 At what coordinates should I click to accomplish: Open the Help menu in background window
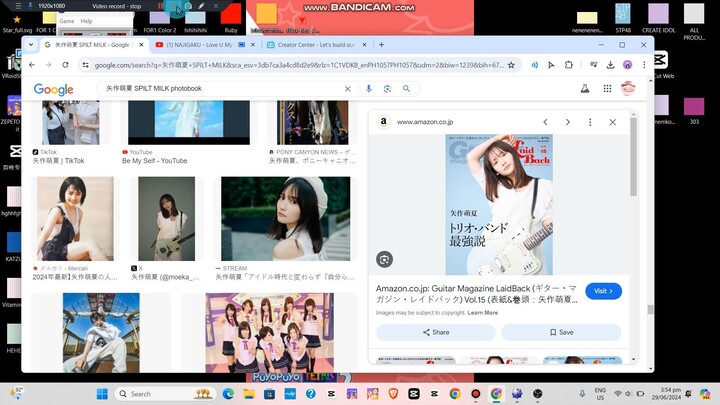pos(86,21)
